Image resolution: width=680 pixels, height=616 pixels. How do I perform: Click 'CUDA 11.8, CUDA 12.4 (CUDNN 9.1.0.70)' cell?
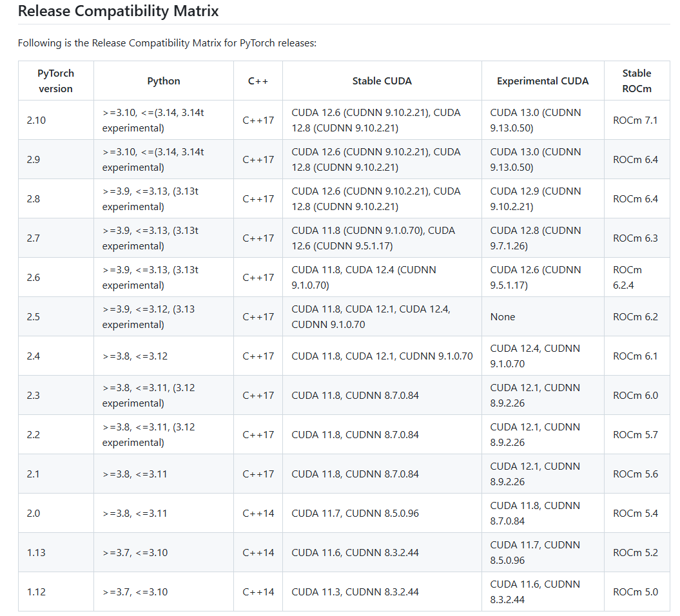382,278
